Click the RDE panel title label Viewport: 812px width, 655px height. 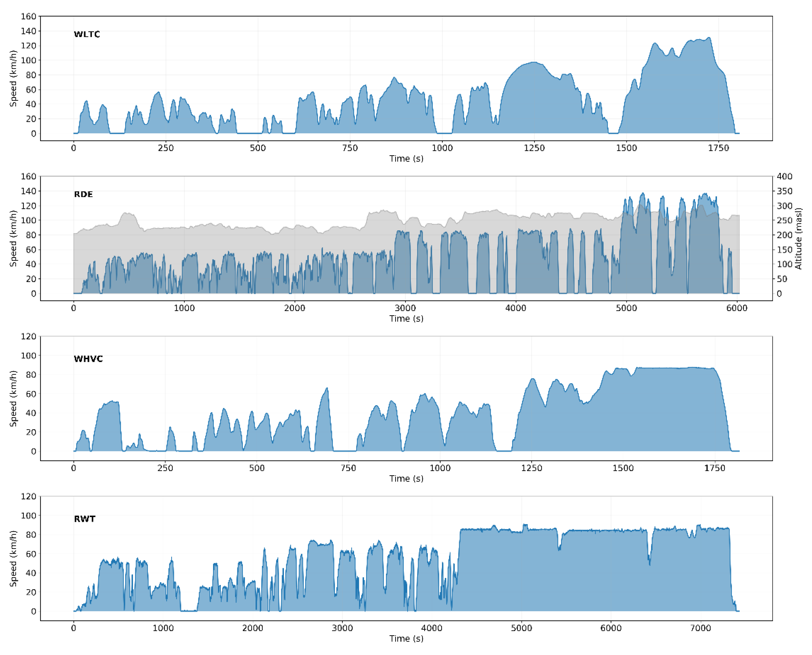pyautogui.click(x=83, y=194)
